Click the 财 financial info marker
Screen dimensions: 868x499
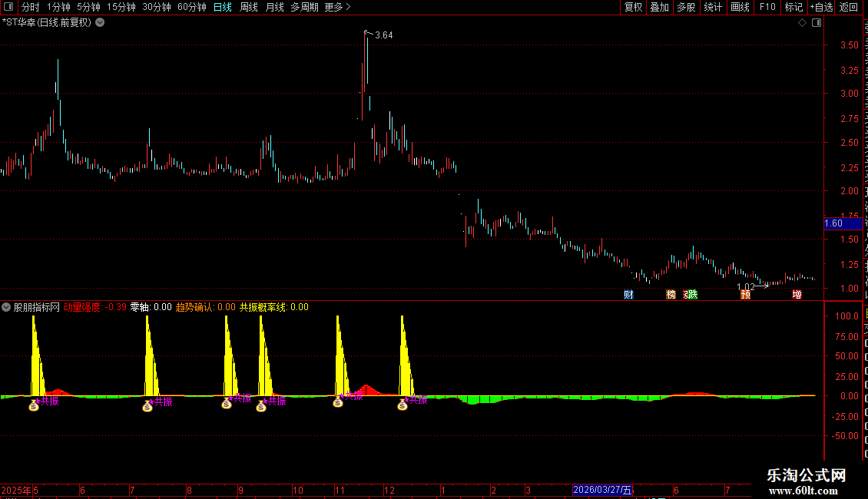(628, 294)
